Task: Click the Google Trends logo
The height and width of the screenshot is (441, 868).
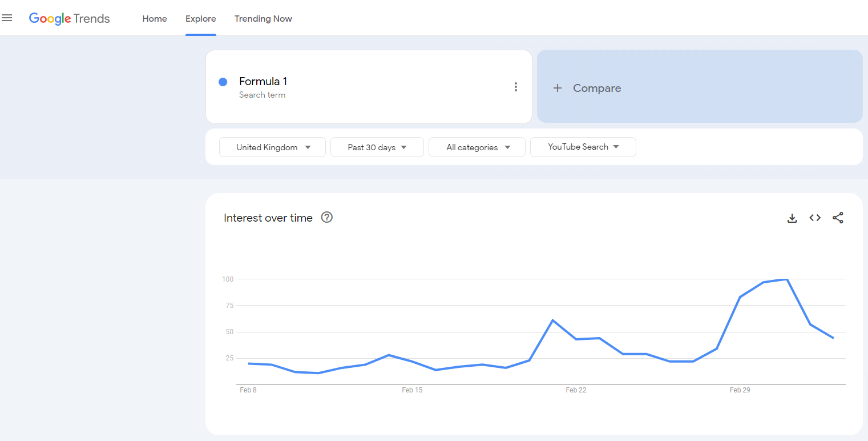Action: 69,18
